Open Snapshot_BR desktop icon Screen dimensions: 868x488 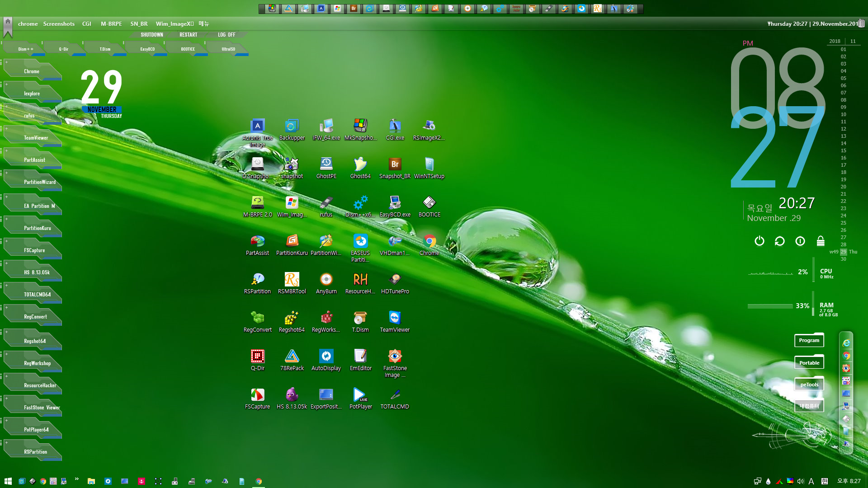point(395,168)
